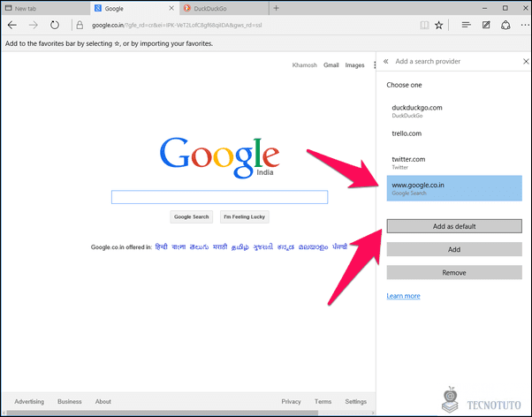Open the Business footer link

(x=70, y=401)
